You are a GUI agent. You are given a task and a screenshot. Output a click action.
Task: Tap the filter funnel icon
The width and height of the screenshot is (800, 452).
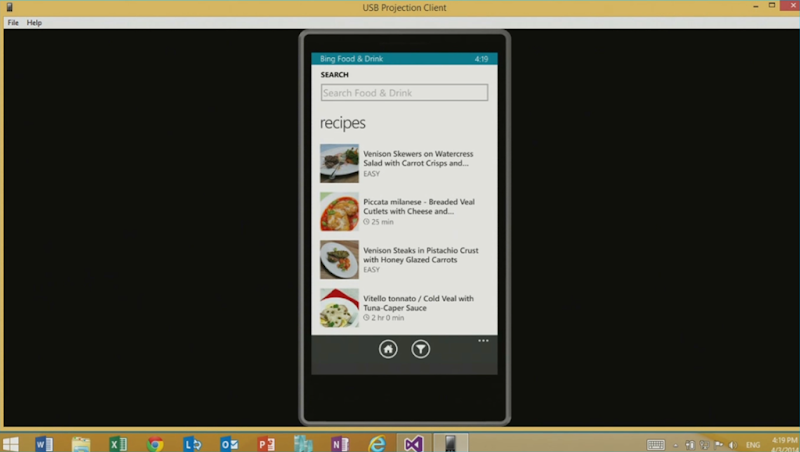[x=420, y=349]
